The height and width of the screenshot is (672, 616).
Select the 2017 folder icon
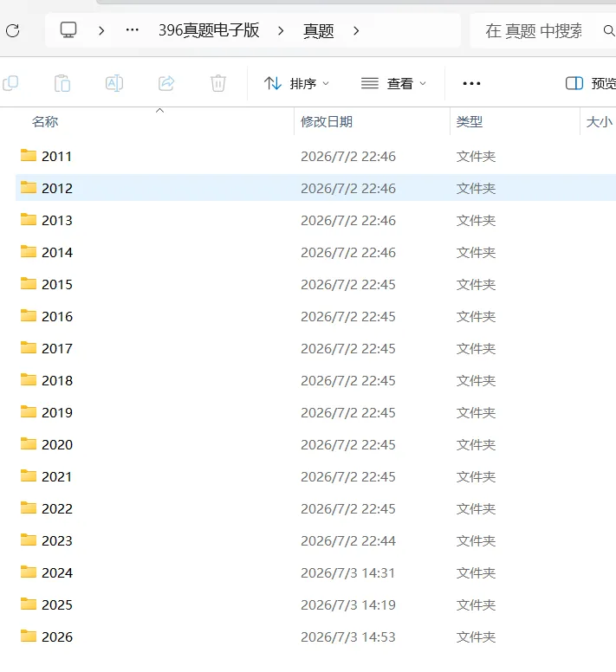[29, 347]
